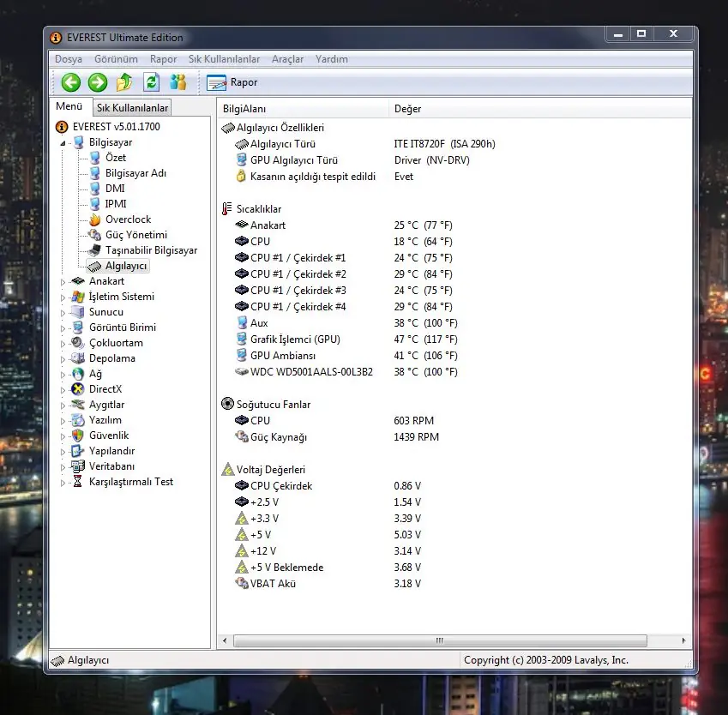Screen dimensions: 728x715
Task: Click the Özet computer icon
Action: pos(94,158)
